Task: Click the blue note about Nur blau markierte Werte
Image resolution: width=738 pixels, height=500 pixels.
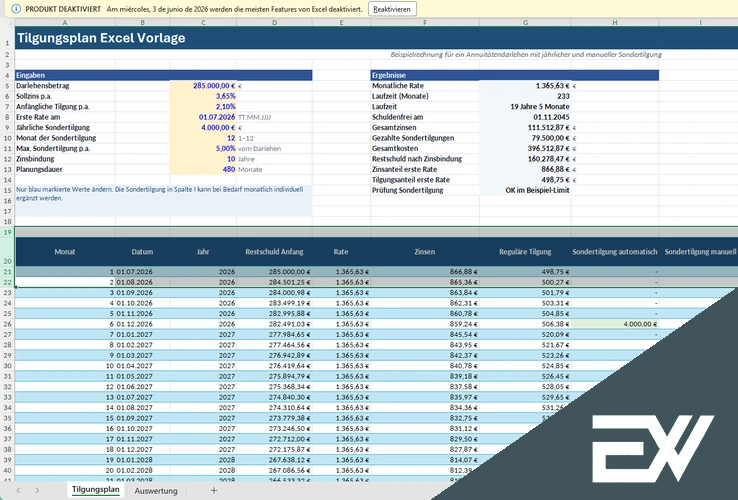Action: [163, 200]
